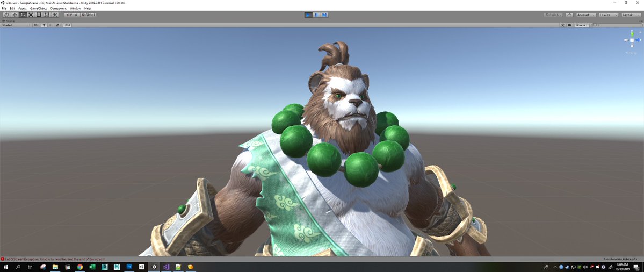
Task: Open the Account dropdown
Action: click(x=586, y=15)
